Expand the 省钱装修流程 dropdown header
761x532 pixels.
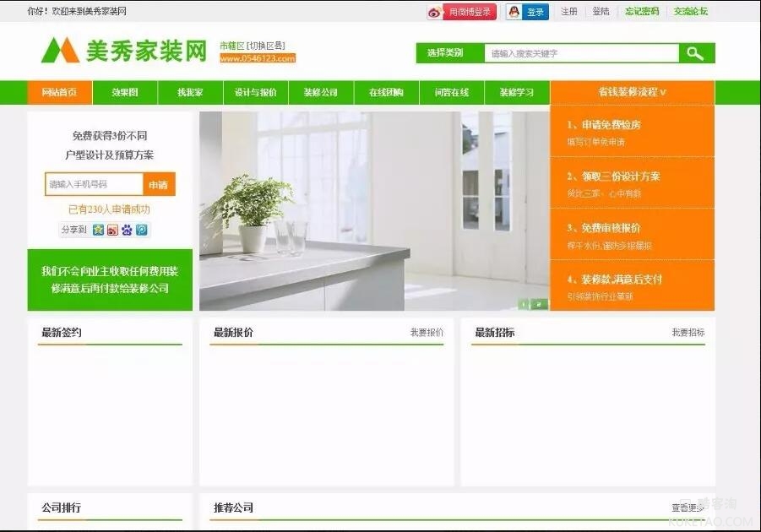633,92
